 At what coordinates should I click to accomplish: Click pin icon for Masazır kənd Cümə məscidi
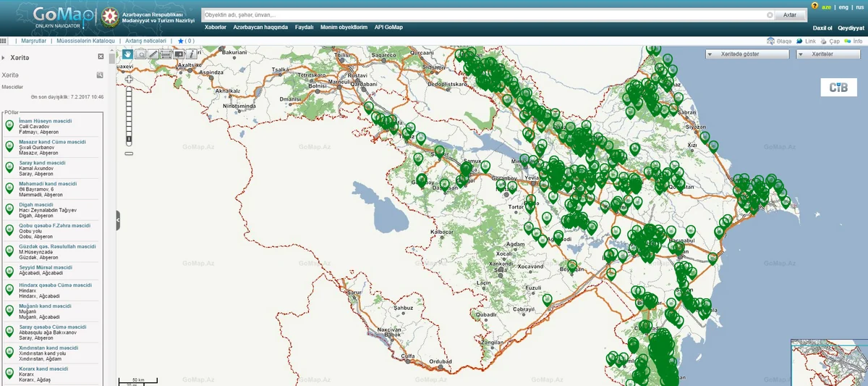pos(10,146)
